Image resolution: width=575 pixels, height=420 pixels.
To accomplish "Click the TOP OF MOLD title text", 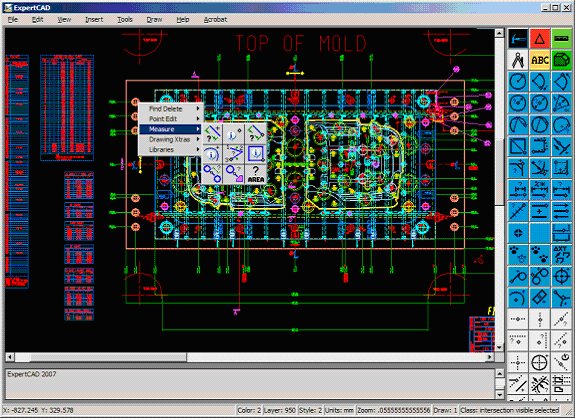I will 300,44.
